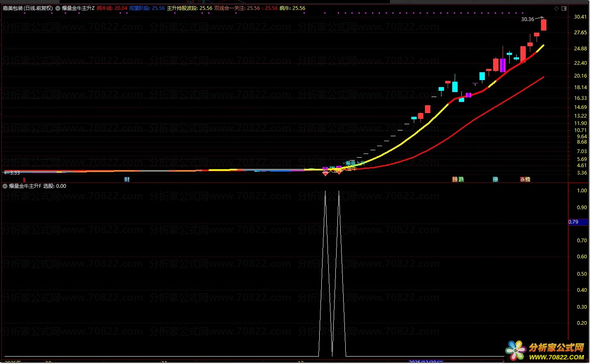Click the diamond icon at chart top-right
The width and height of the screenshot is (591, 364).
pos(557,8)
